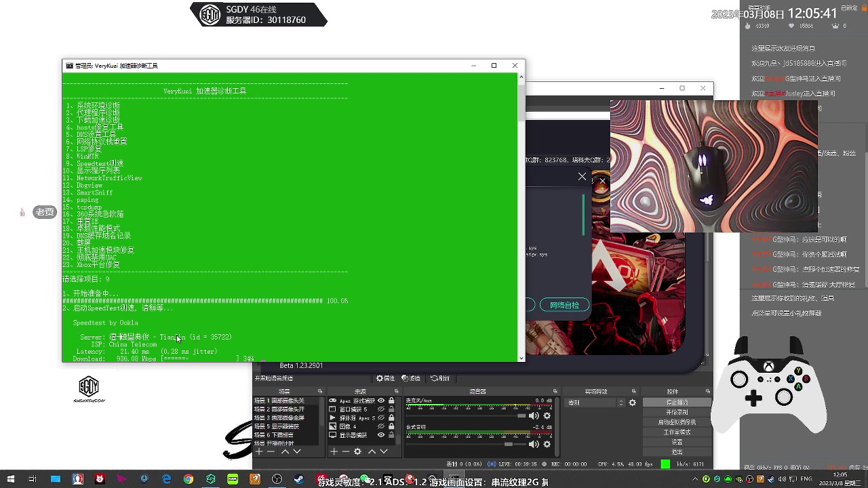The image size is (868, 488).
Task: Add a new scene with plus icon
Action: (x=259, y=451)
